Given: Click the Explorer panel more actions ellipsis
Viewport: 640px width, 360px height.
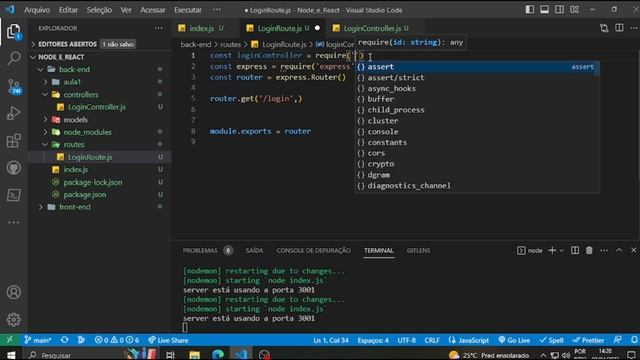Looking at the screenshot, I should [158, 28].
